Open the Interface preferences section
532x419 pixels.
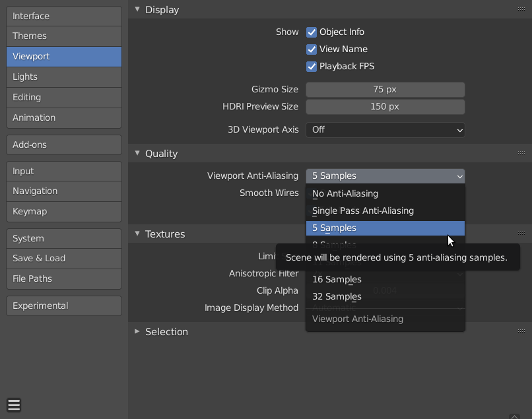[63, 15]
